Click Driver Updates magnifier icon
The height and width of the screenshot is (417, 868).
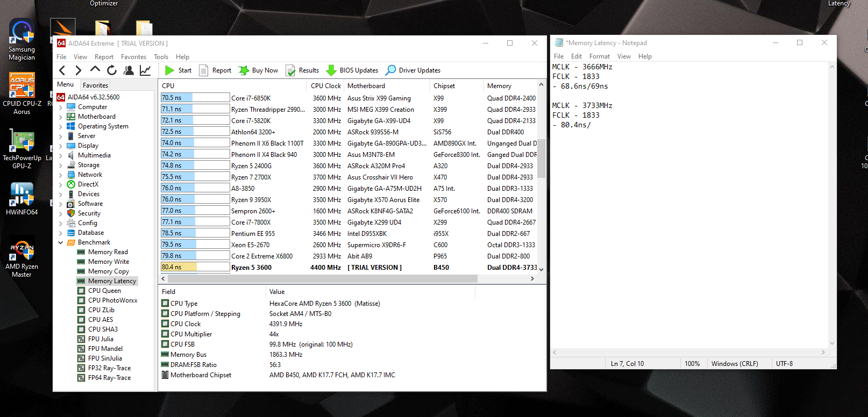tap(391, 70)
